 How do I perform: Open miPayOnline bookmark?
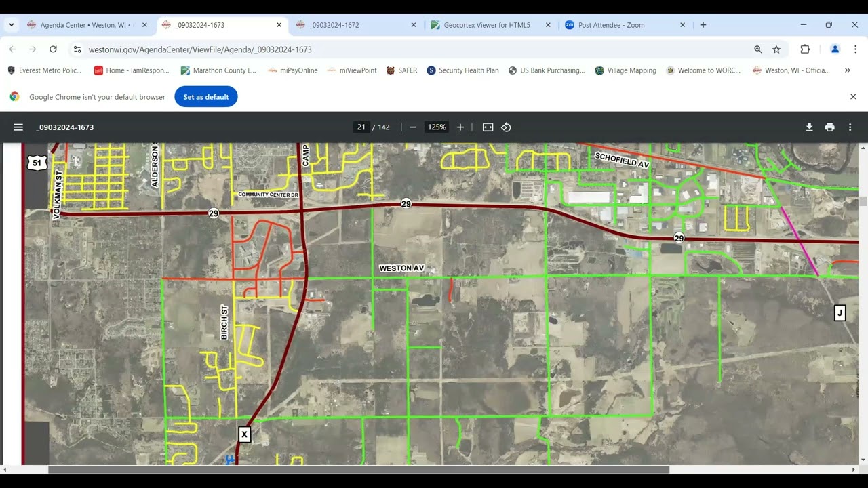pyautogui.click(x=293, y=70)
